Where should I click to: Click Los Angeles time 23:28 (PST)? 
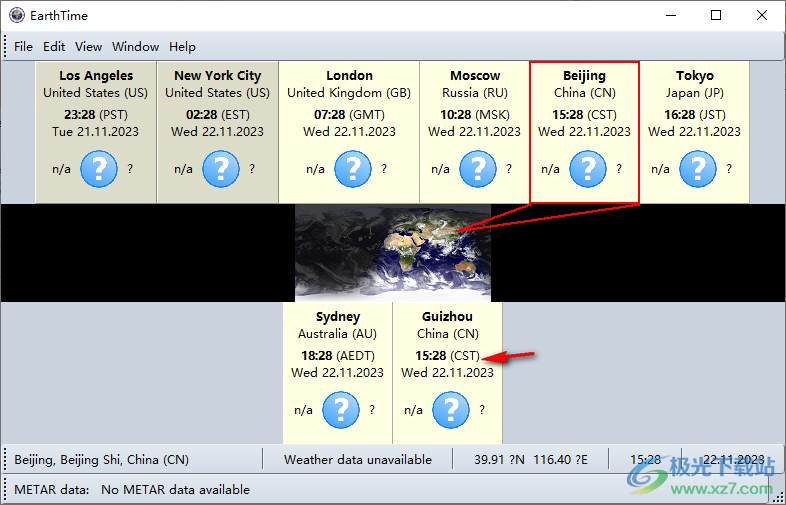click(96, 115)
